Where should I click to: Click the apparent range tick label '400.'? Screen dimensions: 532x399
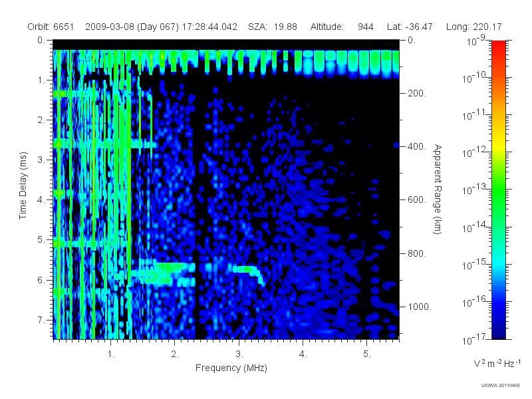point(417,146)
